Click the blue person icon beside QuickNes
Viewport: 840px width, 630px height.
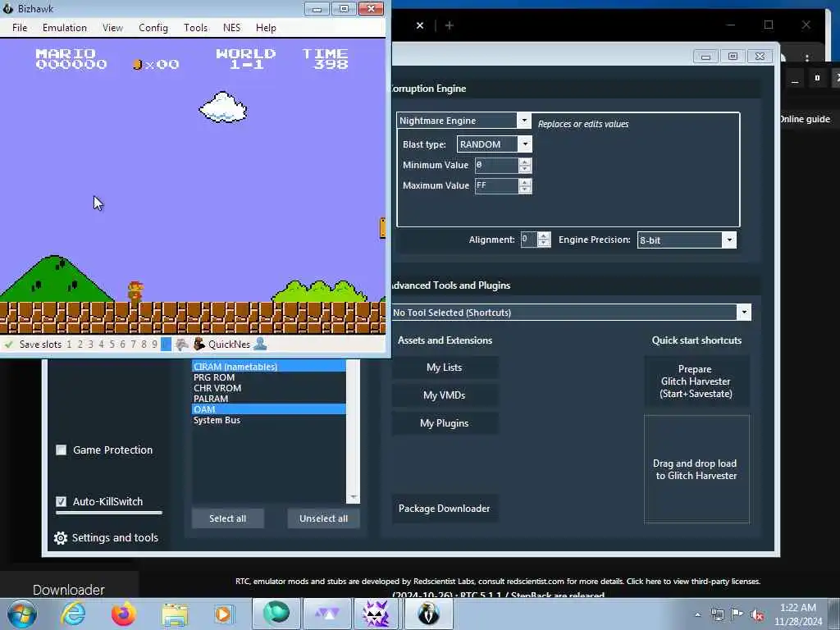(260, 345)
